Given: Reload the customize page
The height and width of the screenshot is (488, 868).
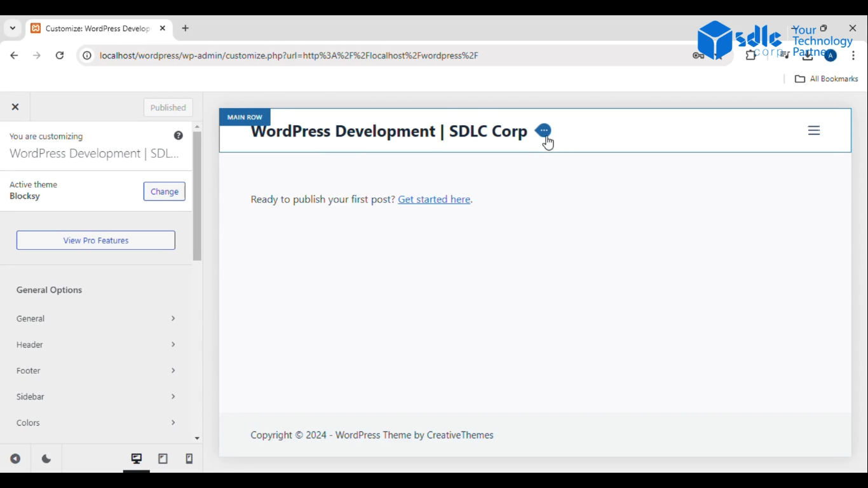Looking at the screenshot, I should 60,55.
